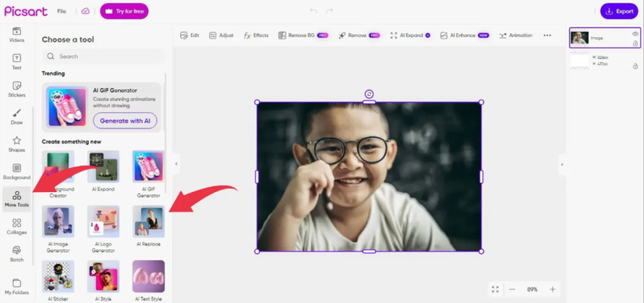Select Remove BG pro tool
Viewport: 644px width, 303px height.
click(303, 36)
